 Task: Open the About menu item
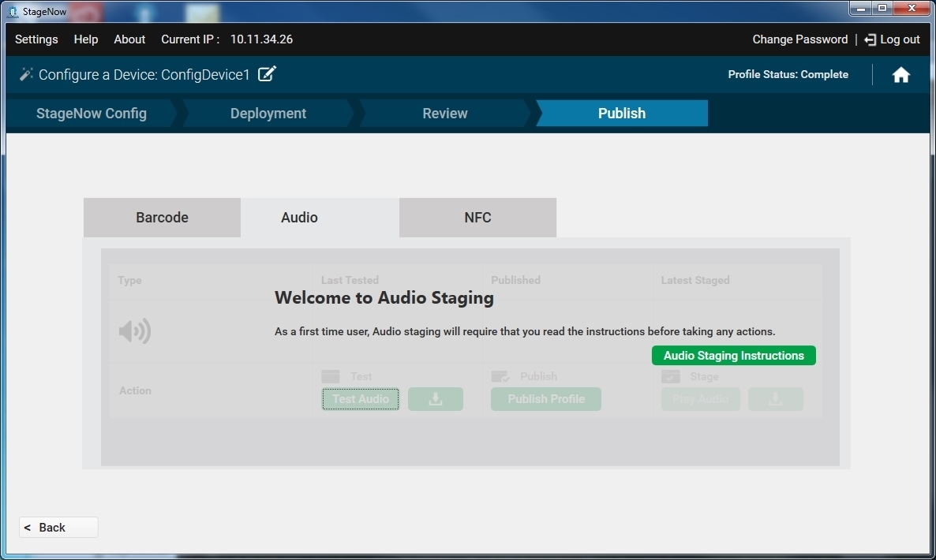(129, 39)
